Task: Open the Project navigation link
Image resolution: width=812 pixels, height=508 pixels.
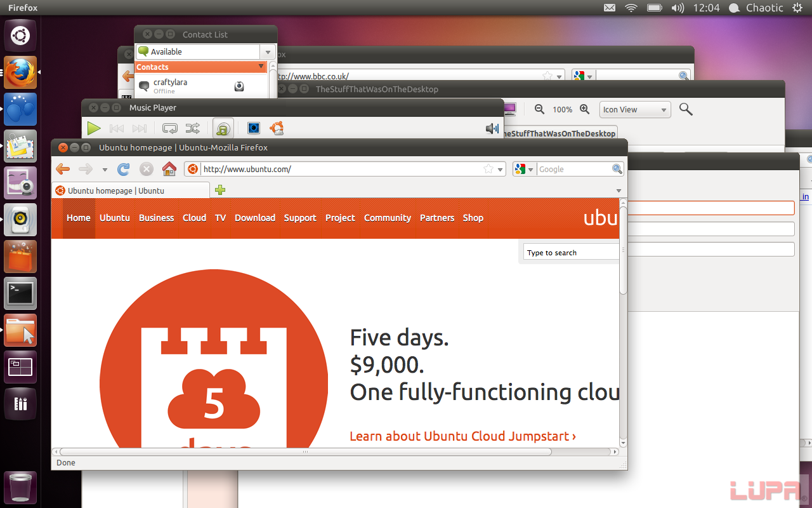Action: [x=340, y=218]
